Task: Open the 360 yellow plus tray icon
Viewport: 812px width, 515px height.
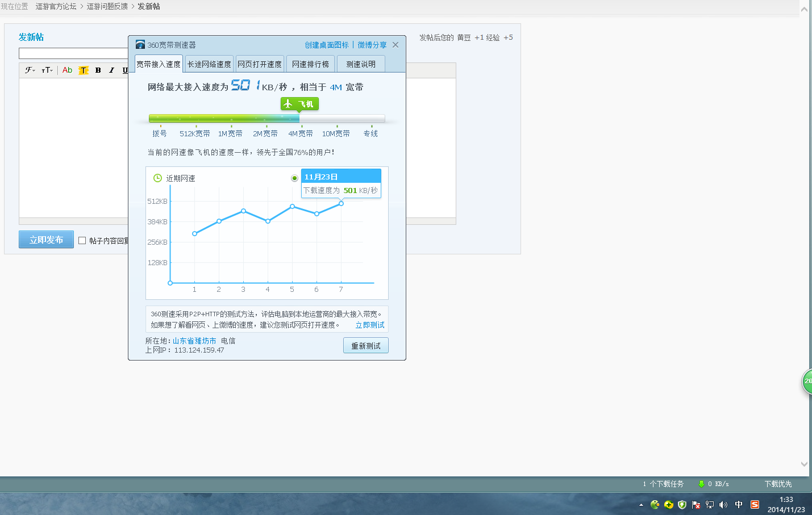Action: click(668, 504)
